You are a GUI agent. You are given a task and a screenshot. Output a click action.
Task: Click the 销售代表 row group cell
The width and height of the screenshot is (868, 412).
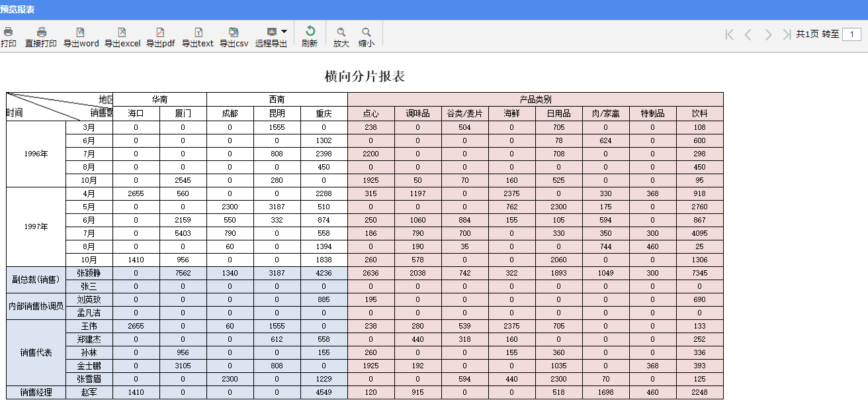tap(36, 352)
